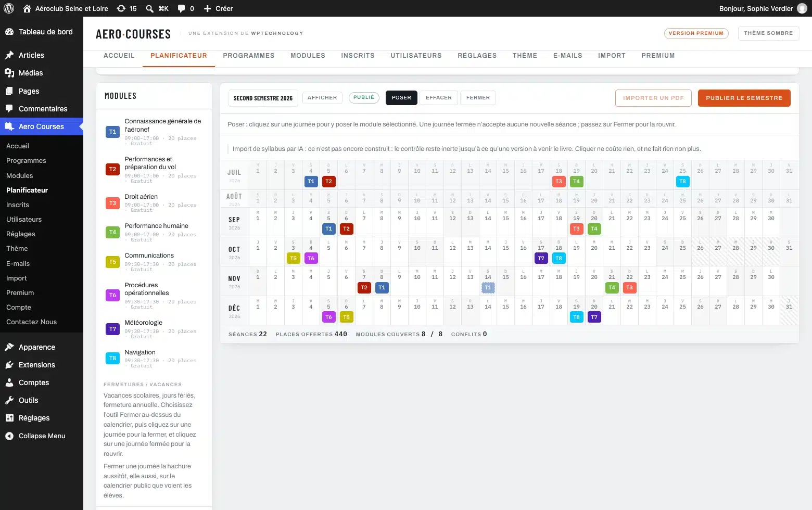Select the Navigation module row
This screenshot has height=510, width=812.
click(154, 358)
